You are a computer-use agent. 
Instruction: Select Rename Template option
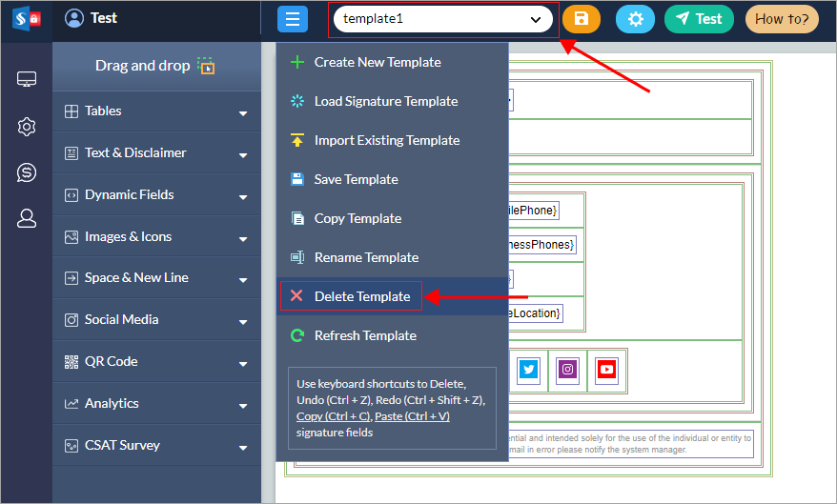tap(366, 257)
